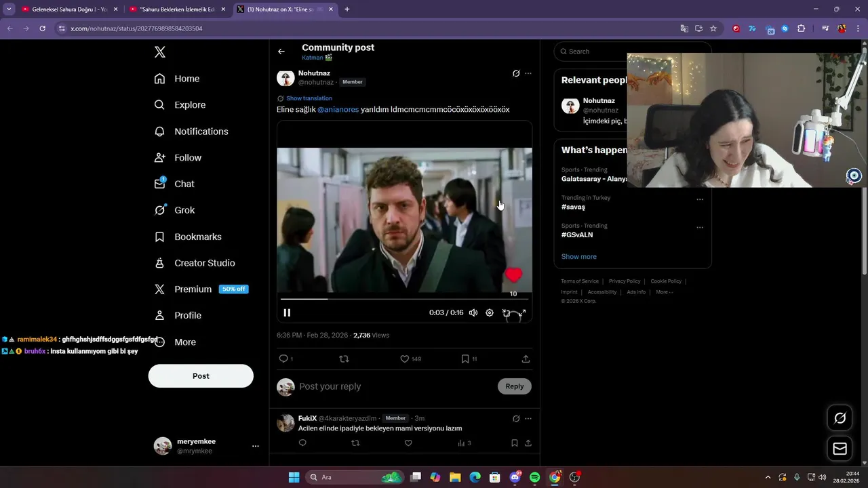Open the X logo home link

point(160,52)
